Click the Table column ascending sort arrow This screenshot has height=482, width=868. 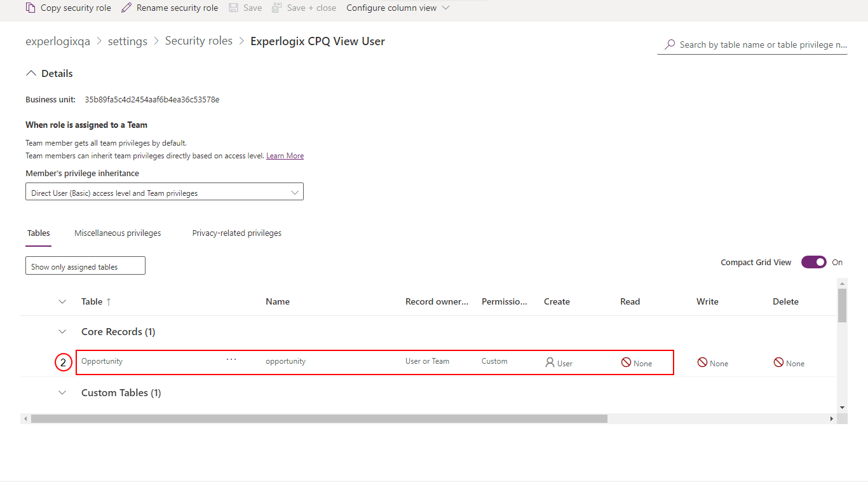pyautogui.click(x=109, y=301)
